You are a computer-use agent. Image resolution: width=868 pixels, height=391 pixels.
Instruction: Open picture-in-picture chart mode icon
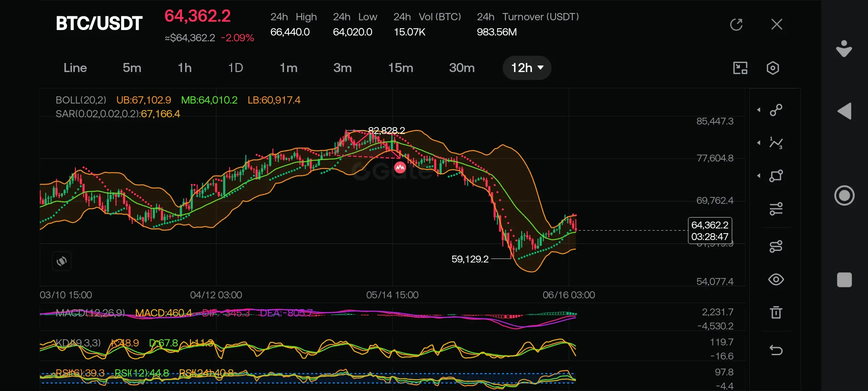tap(740, 68)
